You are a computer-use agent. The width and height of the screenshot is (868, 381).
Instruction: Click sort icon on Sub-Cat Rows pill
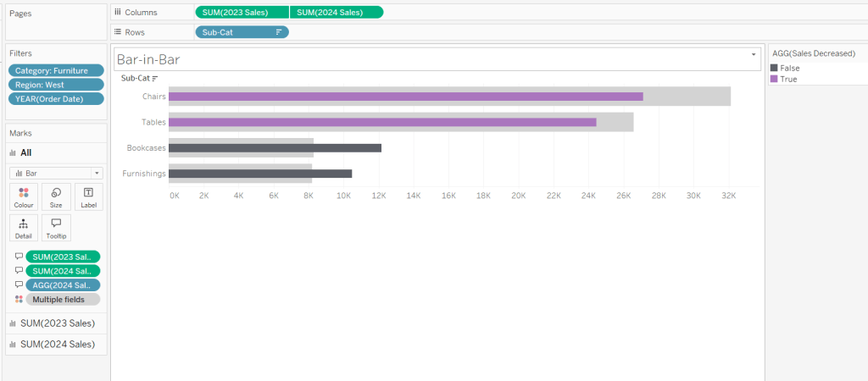[x=279, y=32]
